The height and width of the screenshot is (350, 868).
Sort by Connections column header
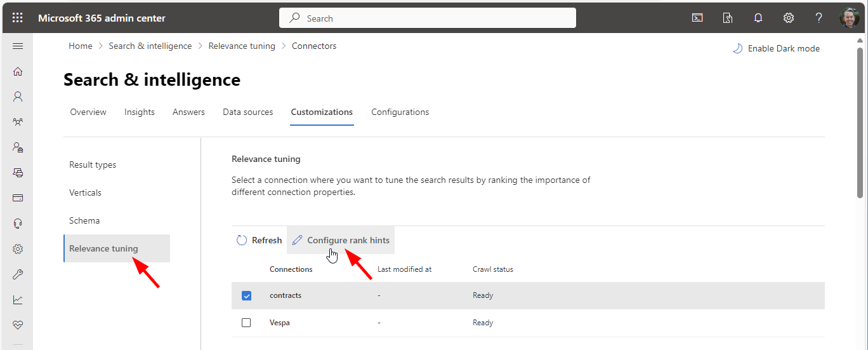[x=291, y=269]
